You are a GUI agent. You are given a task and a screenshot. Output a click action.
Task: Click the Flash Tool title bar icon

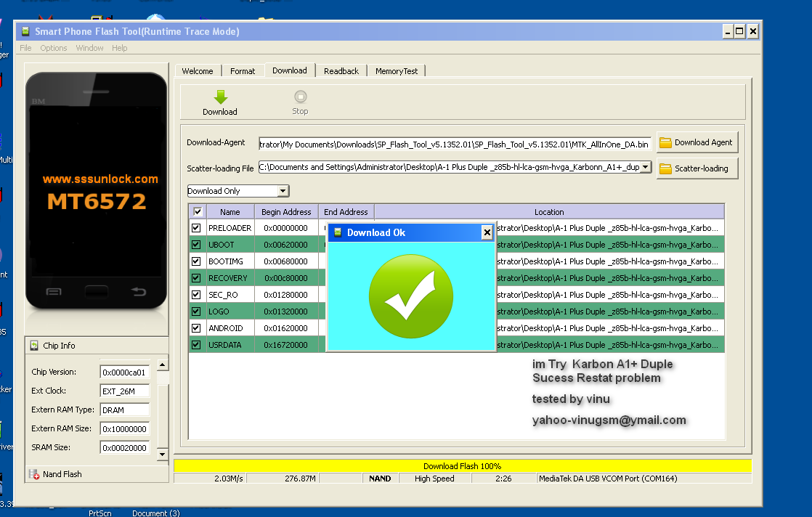25,31
